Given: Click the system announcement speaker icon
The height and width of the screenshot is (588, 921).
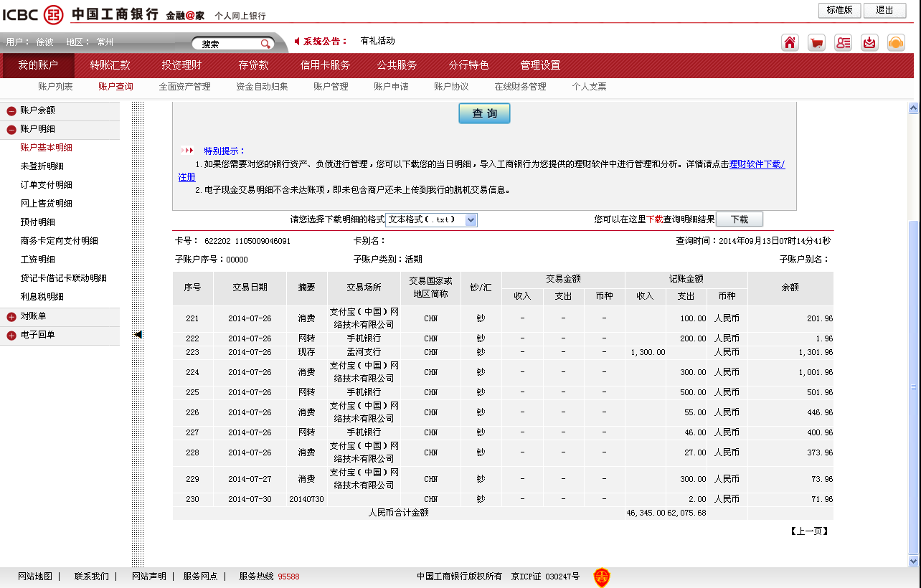Looking at the screenshot, I should click(297, 41).
